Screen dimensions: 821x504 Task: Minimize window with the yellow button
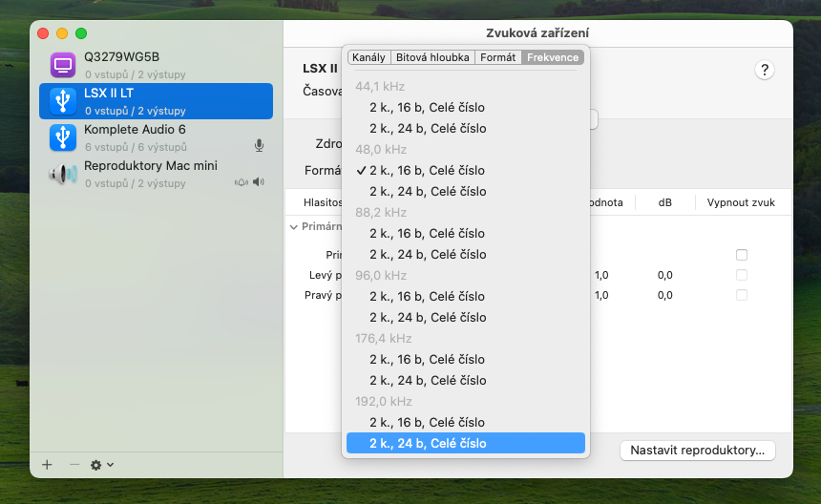62,33
